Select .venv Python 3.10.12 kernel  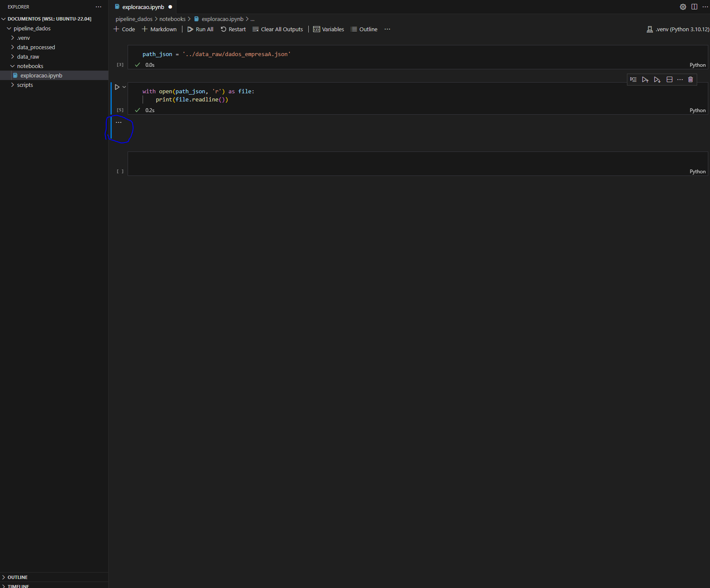click(x=678, y=29)
